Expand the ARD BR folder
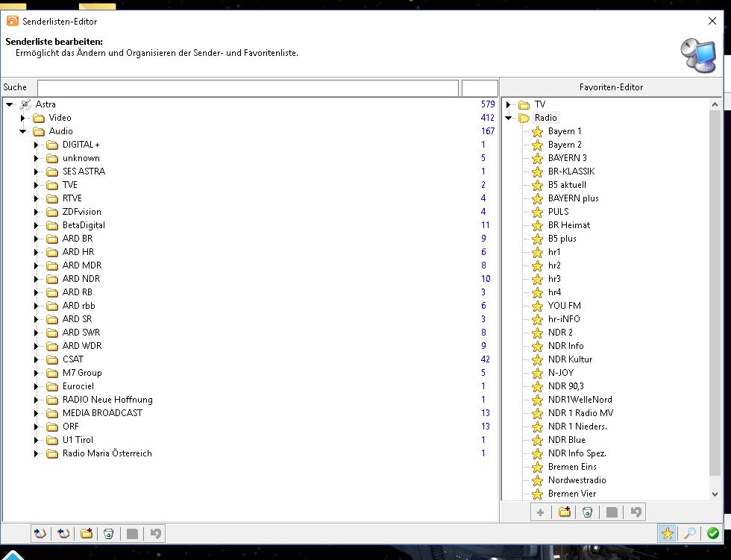The height and width of the screenshot is (560, 731). pyautogui.click(x=37, y=239)
